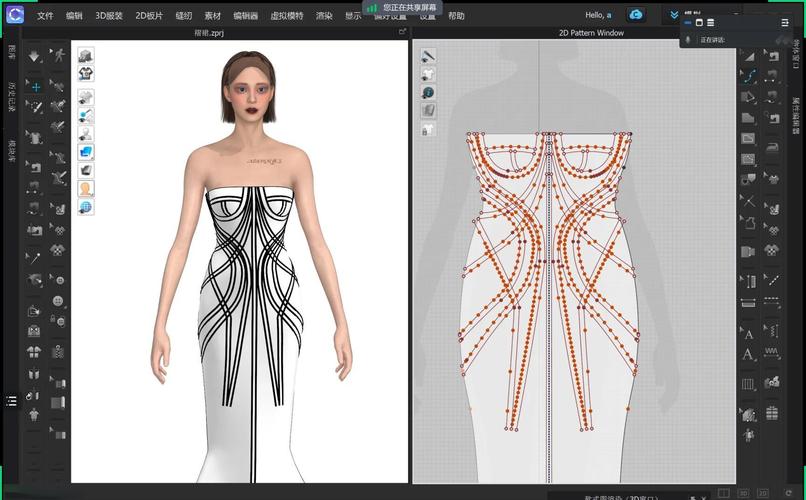Click the 3D window project file title
This screenshot has height=500, width=806.
(209, 32)
